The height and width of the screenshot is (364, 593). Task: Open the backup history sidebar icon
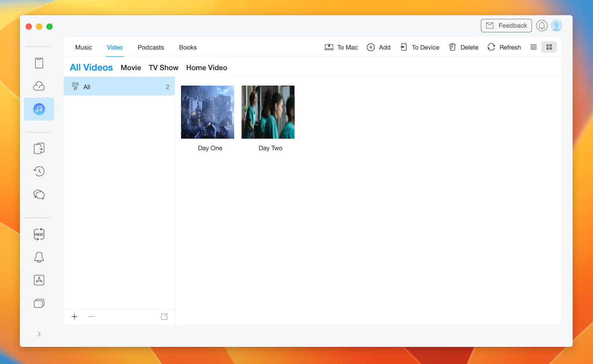click(x=39, y=171)
